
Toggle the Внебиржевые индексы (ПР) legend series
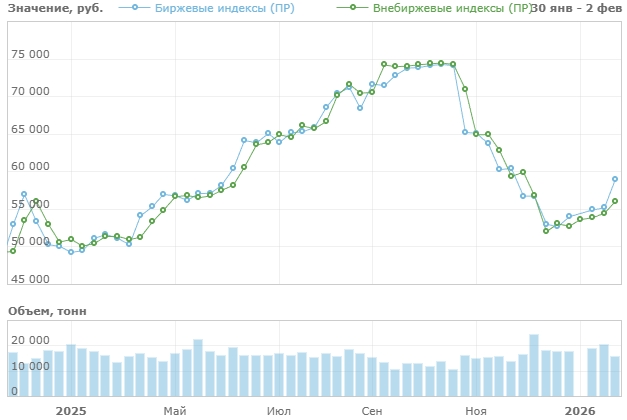click(452, 8)
